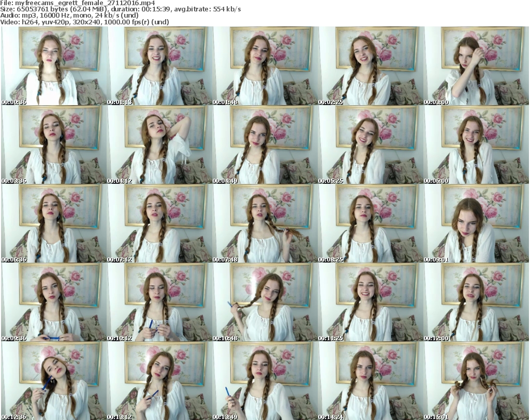Select the 00:12:36 thumbnail

54,381
